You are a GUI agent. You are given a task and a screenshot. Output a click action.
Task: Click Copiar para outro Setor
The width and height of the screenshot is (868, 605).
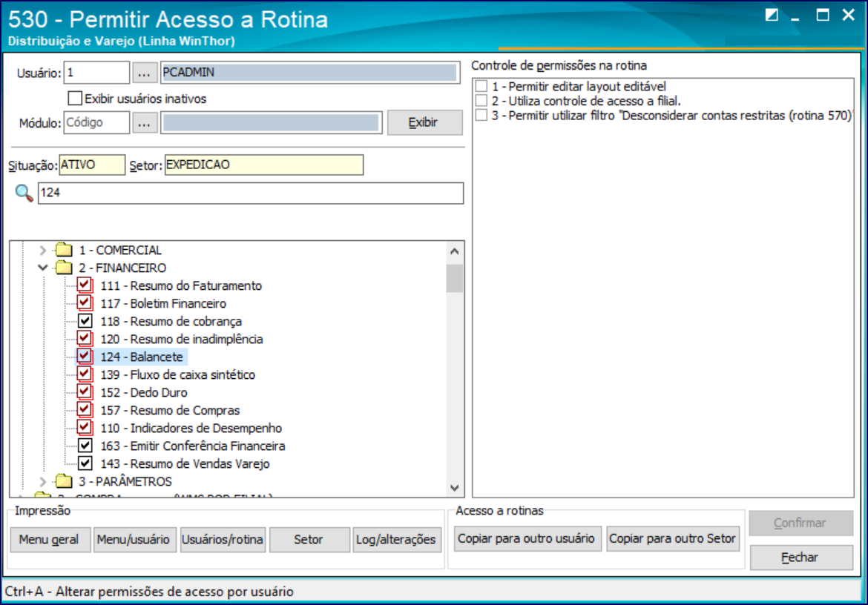click(x=673, y=538)
